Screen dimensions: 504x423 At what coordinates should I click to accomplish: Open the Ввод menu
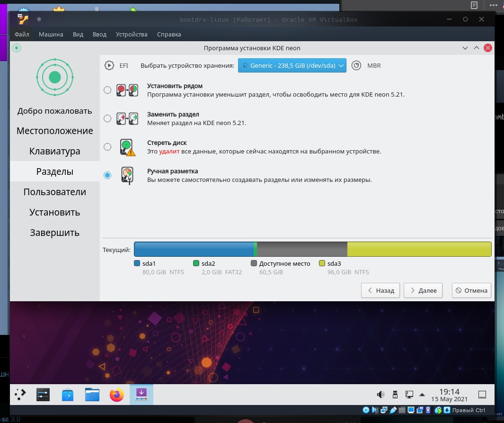(x=99, y=35)
